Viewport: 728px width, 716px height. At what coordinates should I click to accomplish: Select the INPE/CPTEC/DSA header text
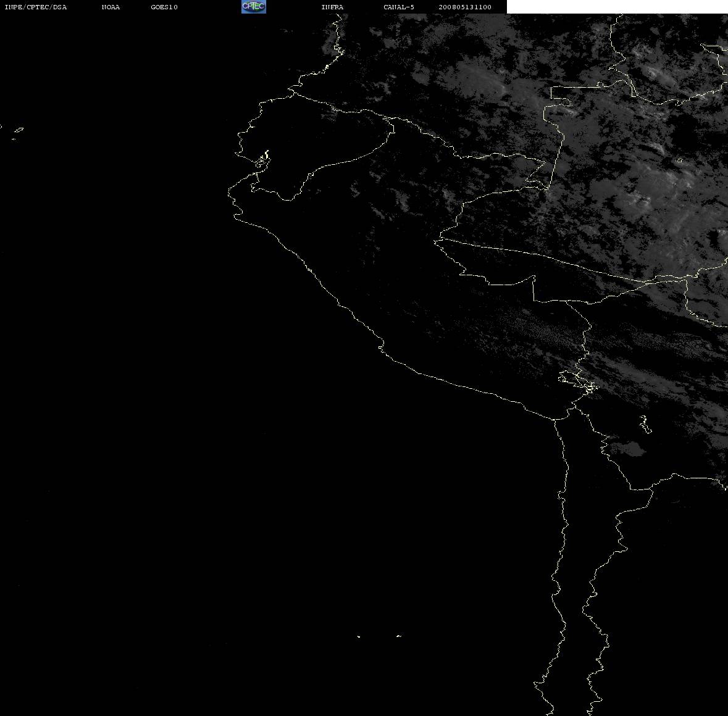pos(35,7)
